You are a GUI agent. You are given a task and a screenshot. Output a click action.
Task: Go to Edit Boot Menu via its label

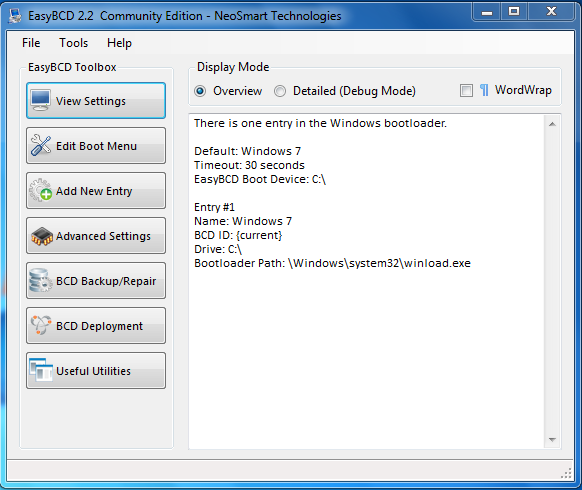tap(97, 146)
